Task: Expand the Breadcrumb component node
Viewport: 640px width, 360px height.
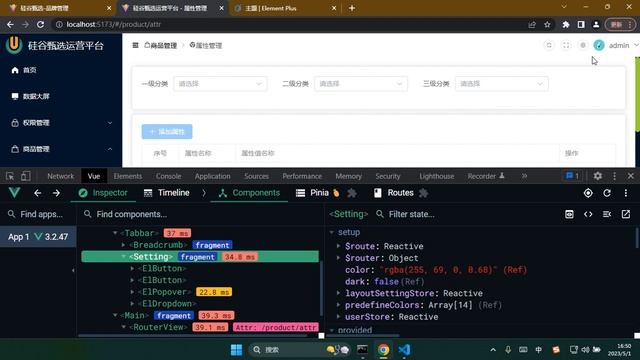Action: (124, 245)
